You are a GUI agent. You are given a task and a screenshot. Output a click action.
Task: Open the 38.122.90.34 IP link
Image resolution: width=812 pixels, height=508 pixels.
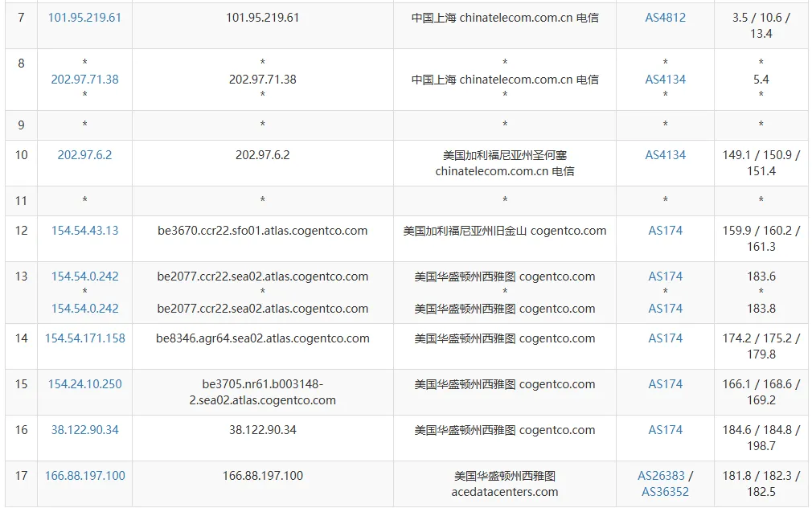pyautogui.click(x=84, y=430)
